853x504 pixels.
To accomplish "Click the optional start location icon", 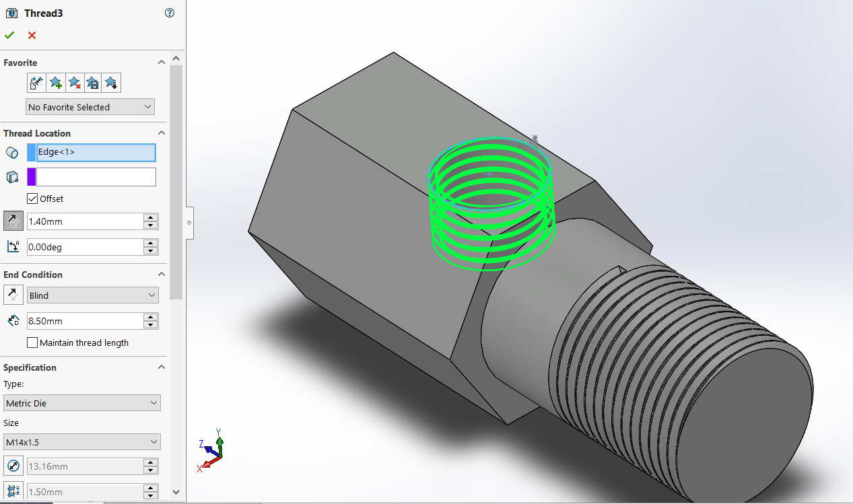I will 12,177.
